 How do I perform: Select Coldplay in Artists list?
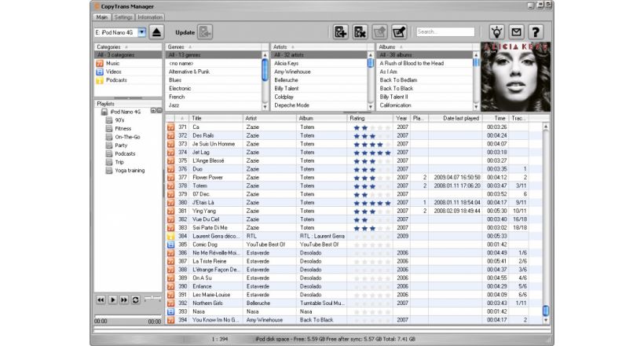tap(319, 97)
